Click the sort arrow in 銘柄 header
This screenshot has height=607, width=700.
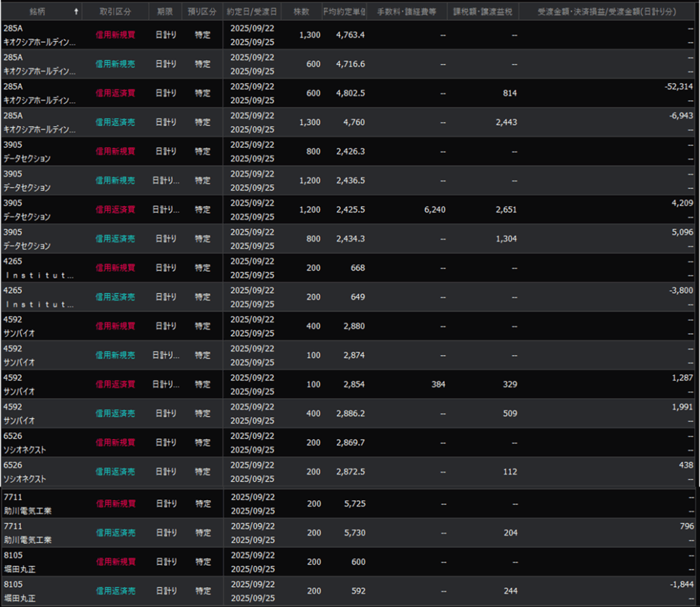pyautogui.click(x=76, y=12)
